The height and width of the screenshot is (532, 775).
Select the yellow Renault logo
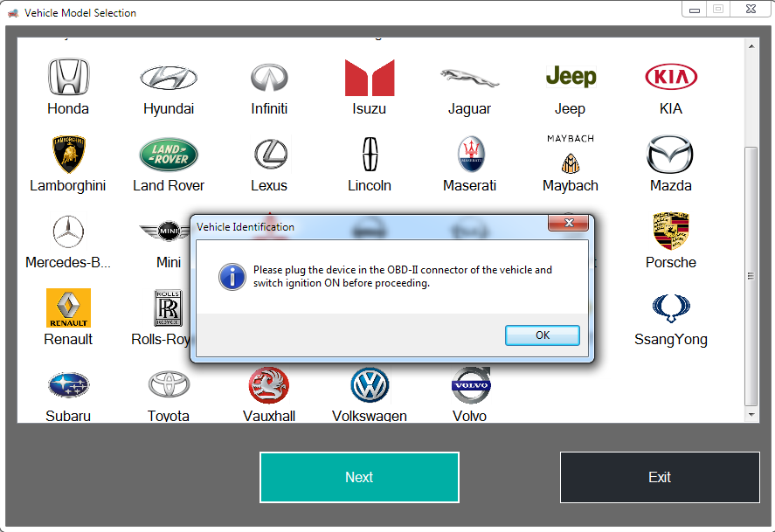tap(68, 307)
